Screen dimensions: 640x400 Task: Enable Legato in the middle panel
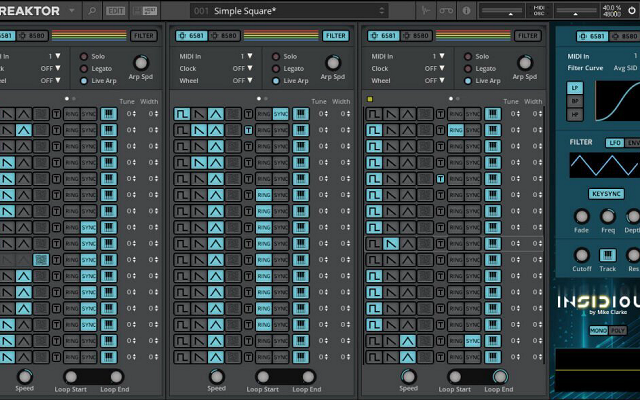[x=276, y=69]
